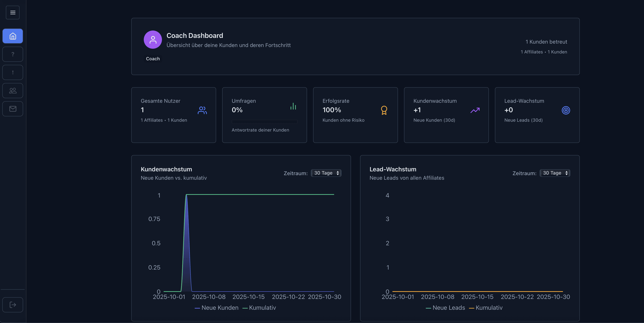Viewport: 644px width, 323px height.
Task: Click the purple coach avatar icon
Action: pos(153,40)
